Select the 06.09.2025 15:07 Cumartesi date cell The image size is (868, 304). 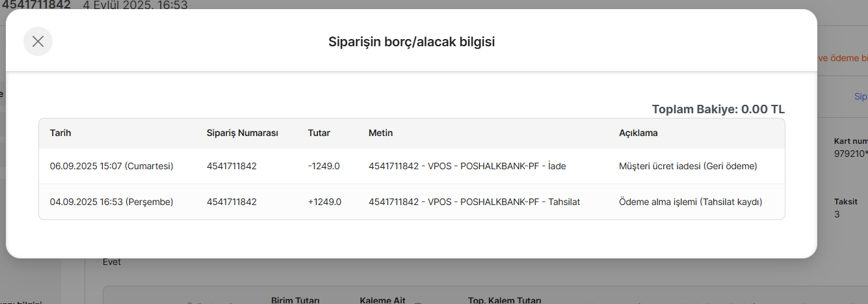click(x=112, y=166)
